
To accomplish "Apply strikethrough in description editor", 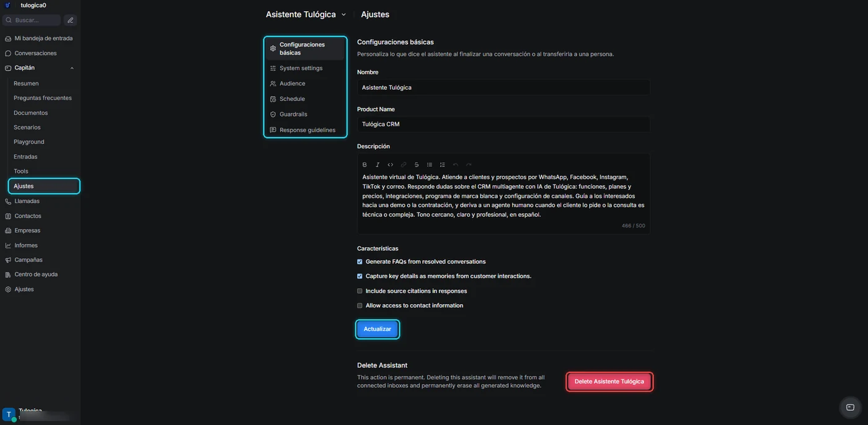I will (417, 165).
